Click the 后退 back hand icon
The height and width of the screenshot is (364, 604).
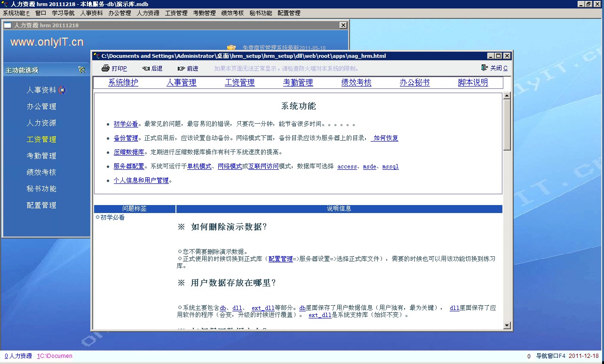pyautogui.click(x=146, y=69)
